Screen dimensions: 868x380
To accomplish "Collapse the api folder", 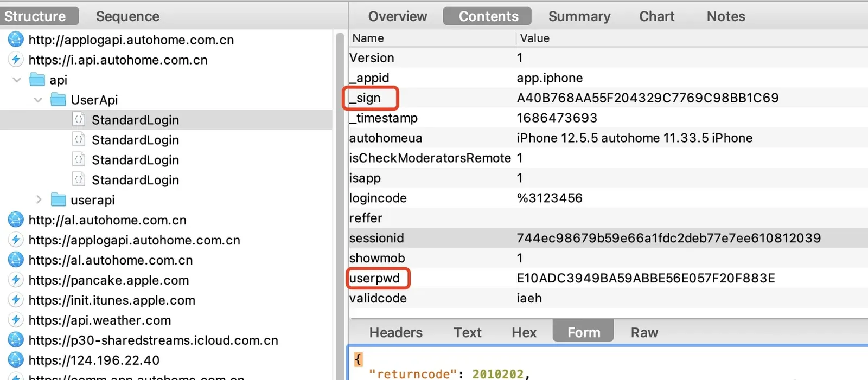I will tap(17, 80).
